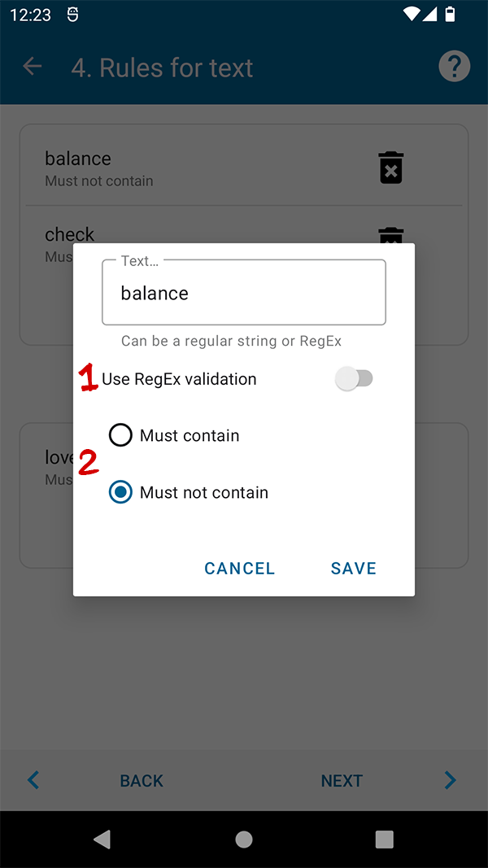Tap the right chevron beside NEXT

[450, 781]
